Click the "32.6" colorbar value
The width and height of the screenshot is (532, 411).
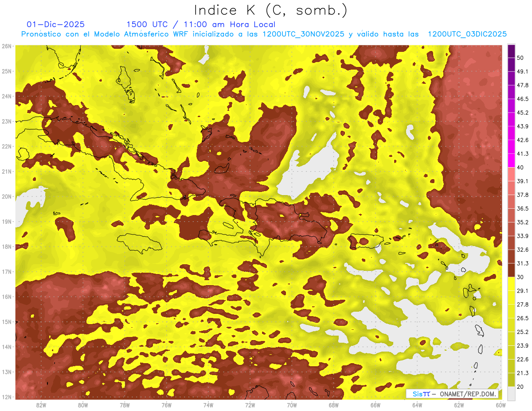523,250
